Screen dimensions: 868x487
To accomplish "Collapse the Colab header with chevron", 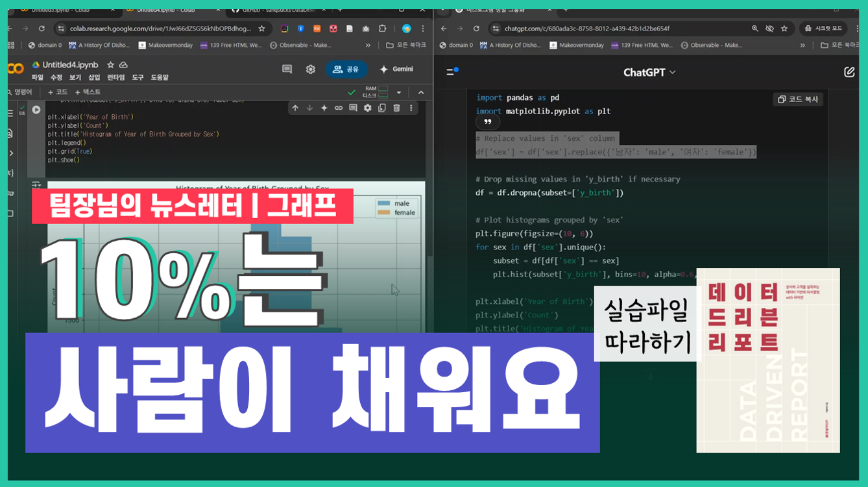I will 420,92.
